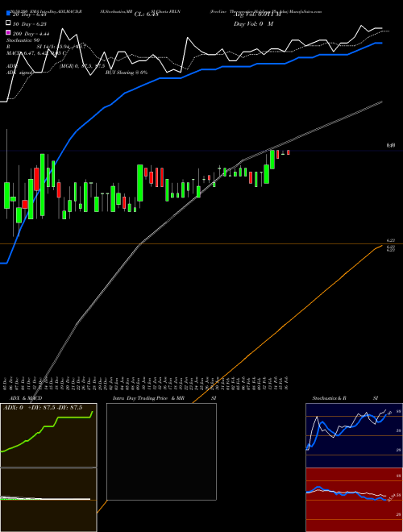Click the 'Day Vol: 0 M' label
The image size is (403, 532).
click(253, 23)
